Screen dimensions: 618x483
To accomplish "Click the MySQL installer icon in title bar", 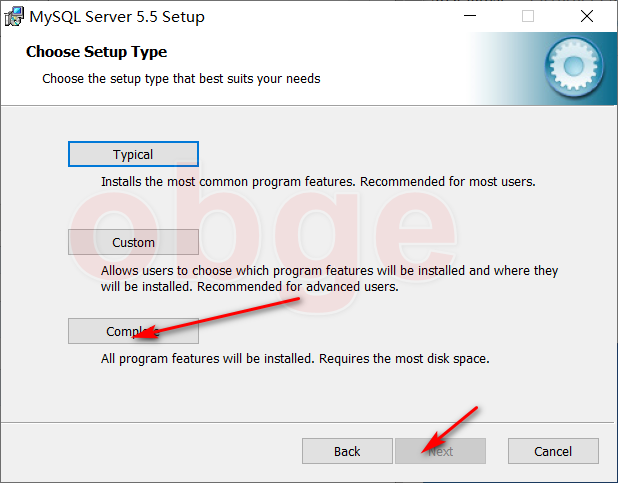I will [14, 17].
